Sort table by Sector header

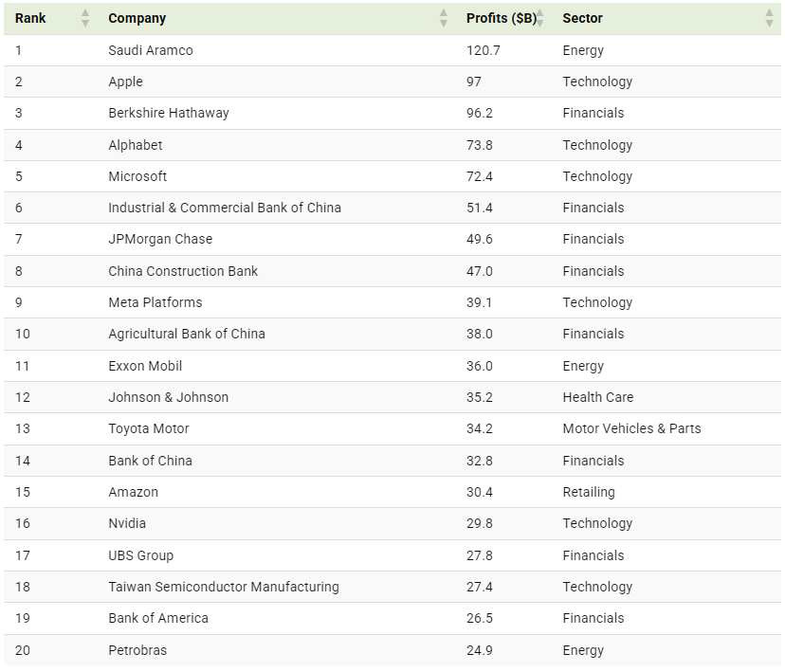click(582, 18)
